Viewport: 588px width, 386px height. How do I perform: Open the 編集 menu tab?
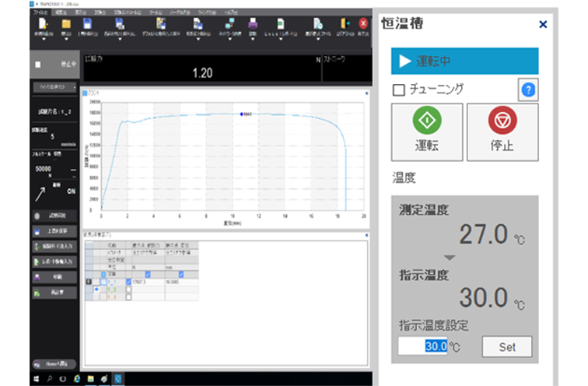(x=61, y=12)
